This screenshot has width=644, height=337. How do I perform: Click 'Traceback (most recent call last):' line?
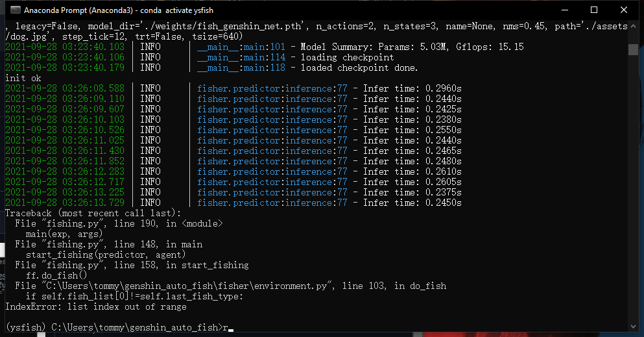pyautogui.click(x=93, y=213)
